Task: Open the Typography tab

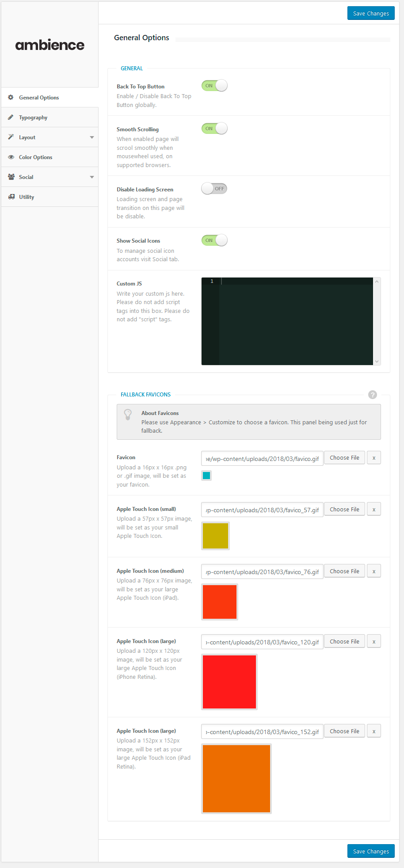Action: [33, 118]
